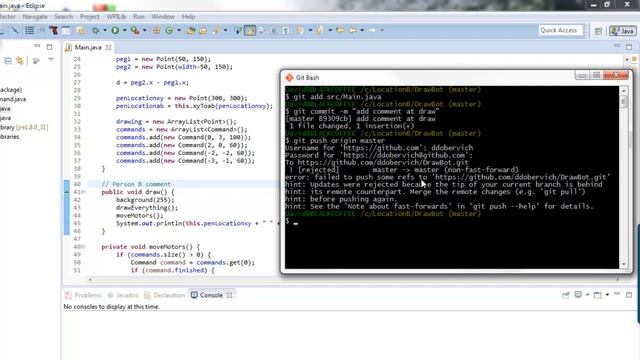
Task: Open the Run menu
Action: [x=139, y=17]
